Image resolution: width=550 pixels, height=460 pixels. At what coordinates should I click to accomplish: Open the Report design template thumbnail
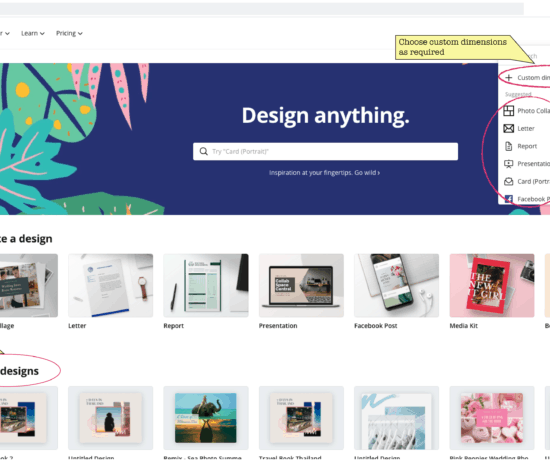click(206, 286)
